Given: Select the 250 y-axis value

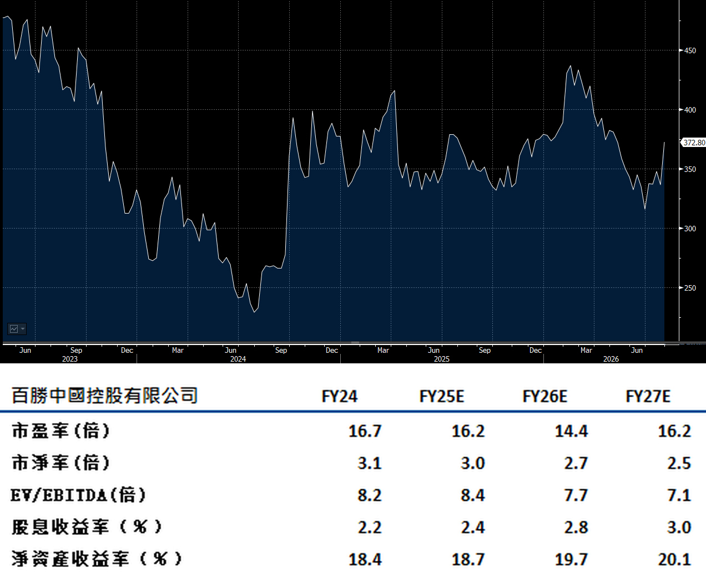Looking at the screenshot, I should click(689, 288).
